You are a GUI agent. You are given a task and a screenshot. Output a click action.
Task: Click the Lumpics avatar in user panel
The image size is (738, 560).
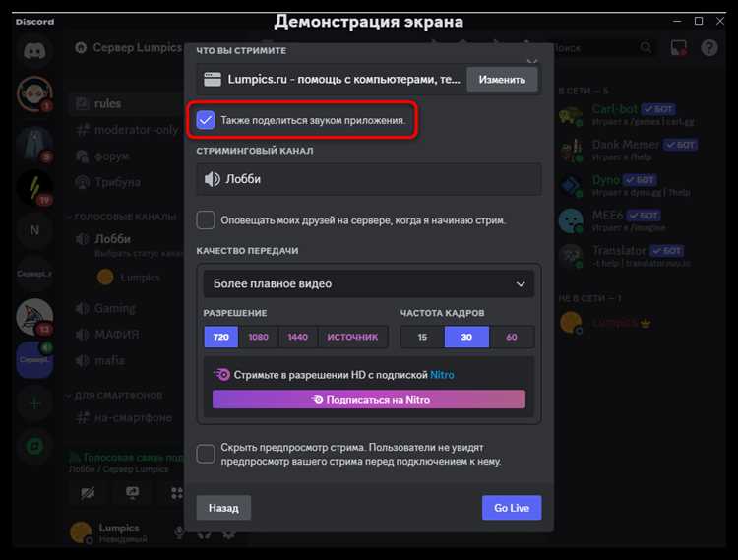(x=81, y=532)
